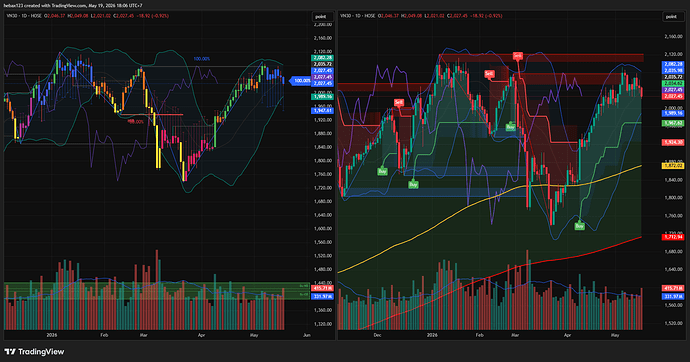Click the 331.97M volume label in right chart
The image size is (690, 362).
pos(673,296)
